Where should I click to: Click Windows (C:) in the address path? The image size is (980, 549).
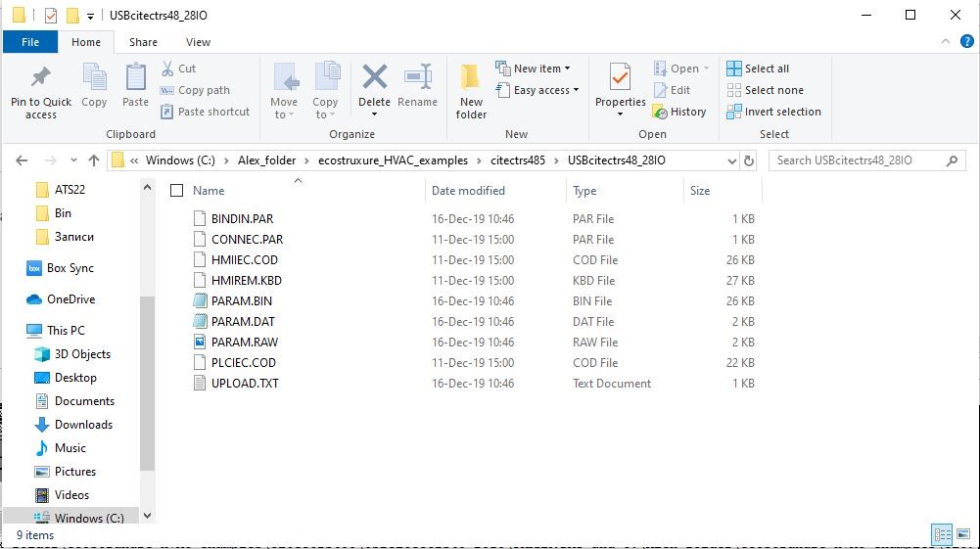(x=180, y=160)
